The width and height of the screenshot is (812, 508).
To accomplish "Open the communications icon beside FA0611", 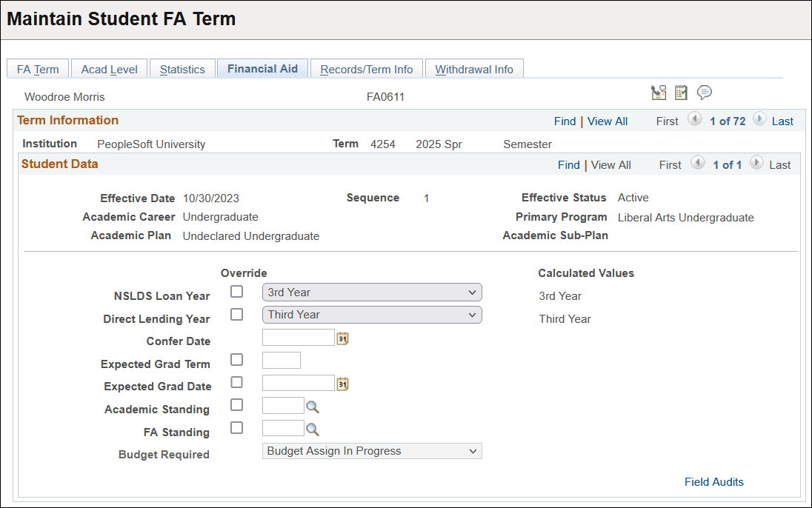I will click(658, 93).
